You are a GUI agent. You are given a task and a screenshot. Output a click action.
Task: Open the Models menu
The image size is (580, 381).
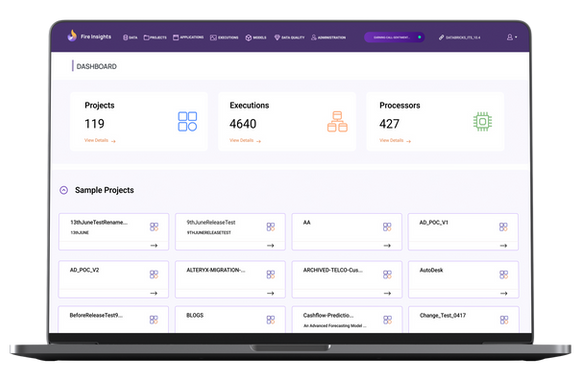tap(256, 37)
